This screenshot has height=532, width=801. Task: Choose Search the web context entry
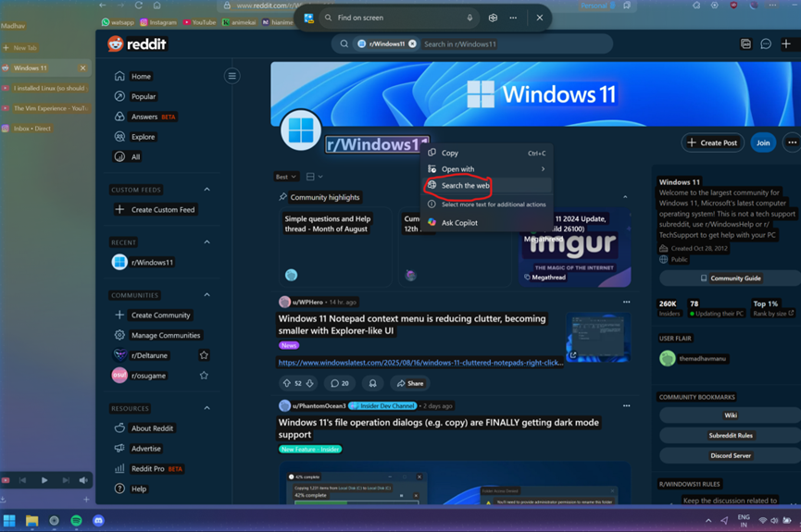tap(487, 185)
